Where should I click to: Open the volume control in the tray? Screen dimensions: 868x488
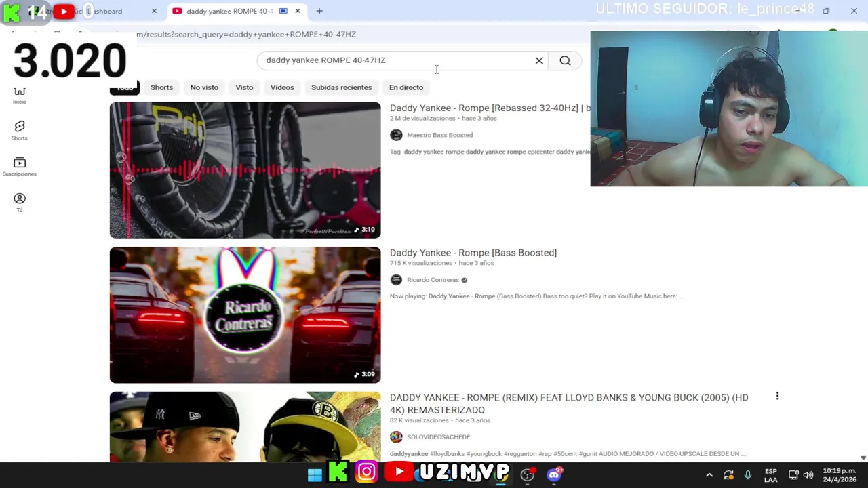coord(808,475)
